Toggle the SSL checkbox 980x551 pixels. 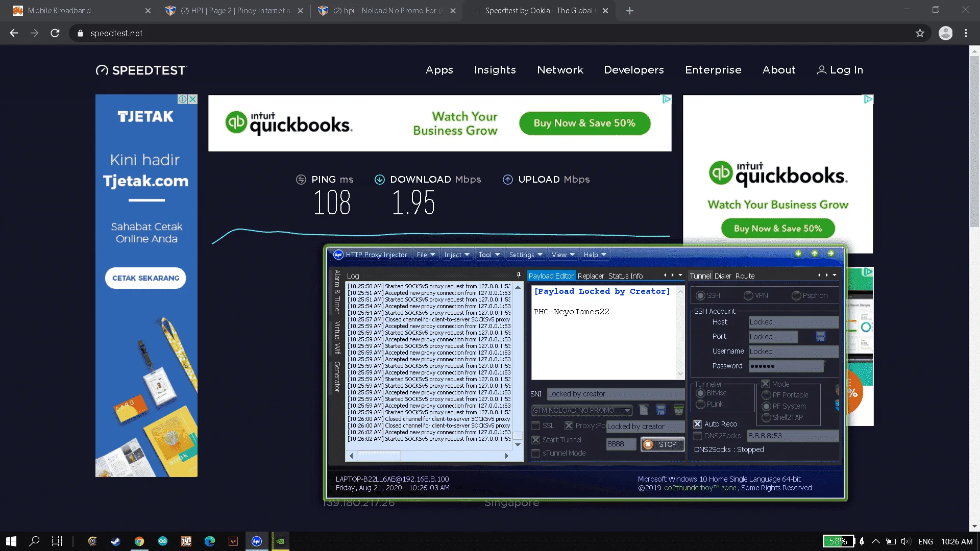(x=535, y=425)
